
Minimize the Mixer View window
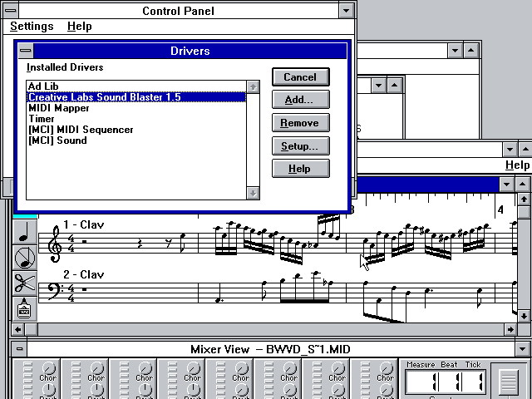(x=522, y=349)
